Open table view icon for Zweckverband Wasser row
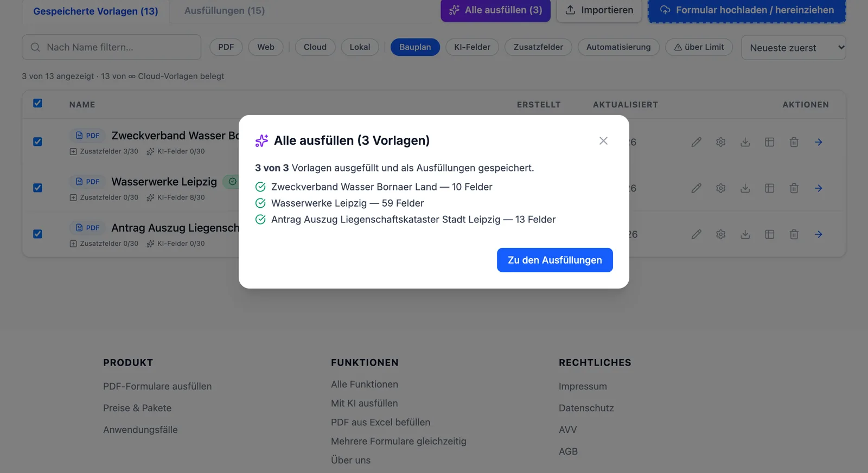Image resolution: width=868 pixels, height=473 pixels. [x=769, y=142]
